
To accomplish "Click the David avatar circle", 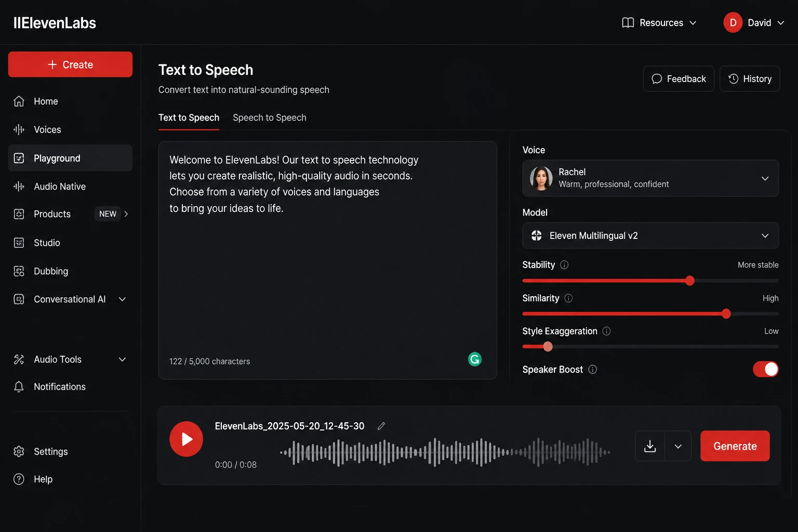I will 733,22.
